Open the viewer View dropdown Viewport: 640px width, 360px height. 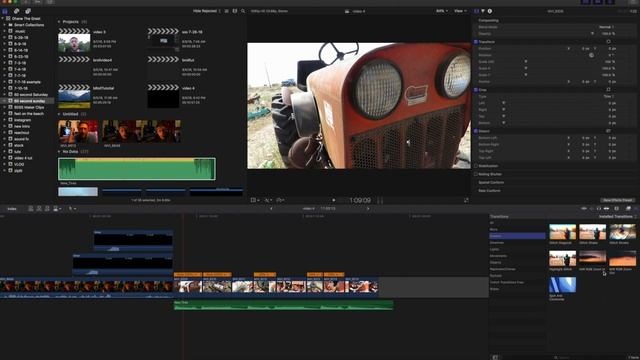[460, 11]
